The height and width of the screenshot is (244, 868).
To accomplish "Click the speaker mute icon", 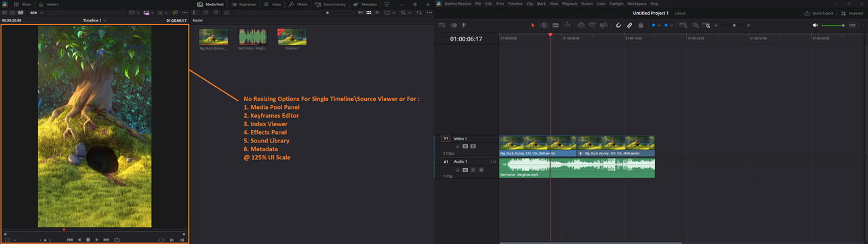I will click(x=815, y=25).
